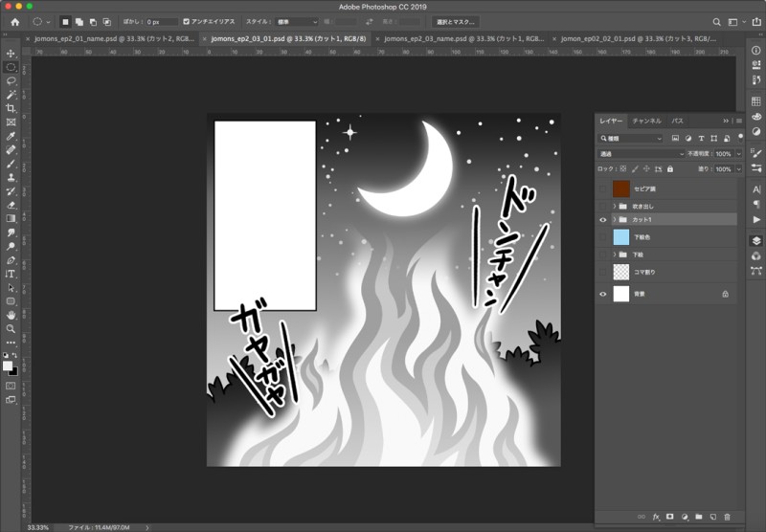
Task: Open the blend mode 通過 dropdown
Action: click(x=642, y=153)
